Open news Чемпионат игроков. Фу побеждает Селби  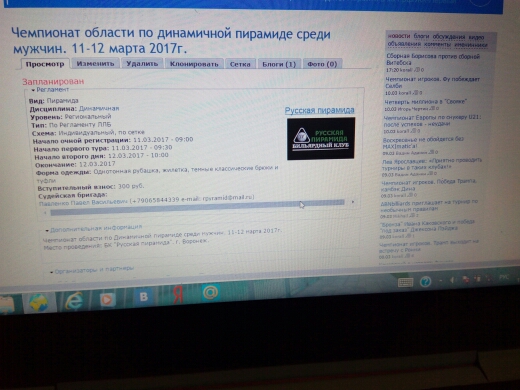pos(432,82)
